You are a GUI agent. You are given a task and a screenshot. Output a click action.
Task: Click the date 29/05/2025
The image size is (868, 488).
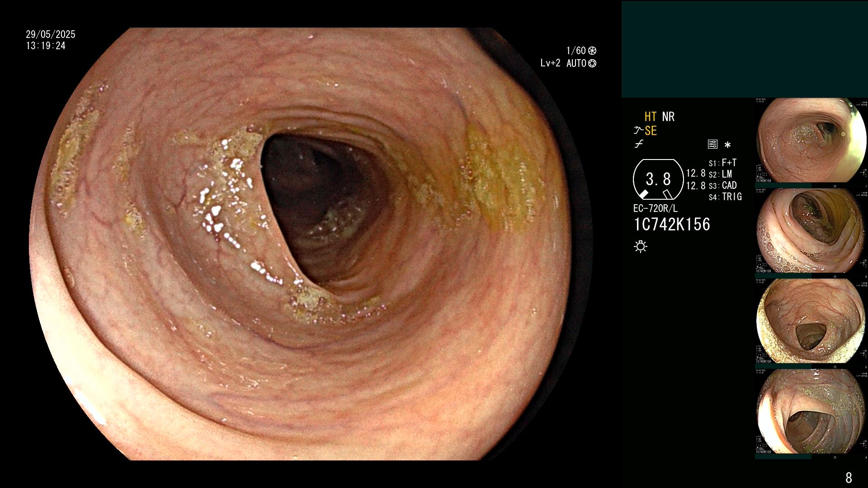pyautogui.click(x=51, y=34)
